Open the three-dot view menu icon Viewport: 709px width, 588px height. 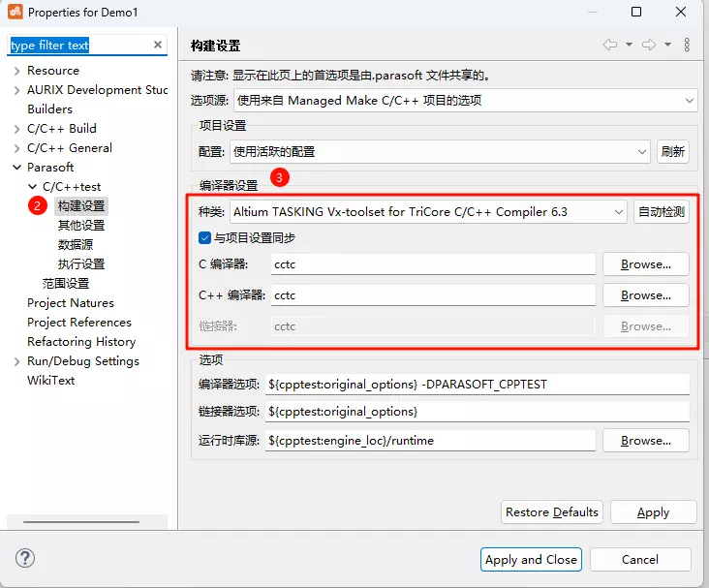click(687, 46)
